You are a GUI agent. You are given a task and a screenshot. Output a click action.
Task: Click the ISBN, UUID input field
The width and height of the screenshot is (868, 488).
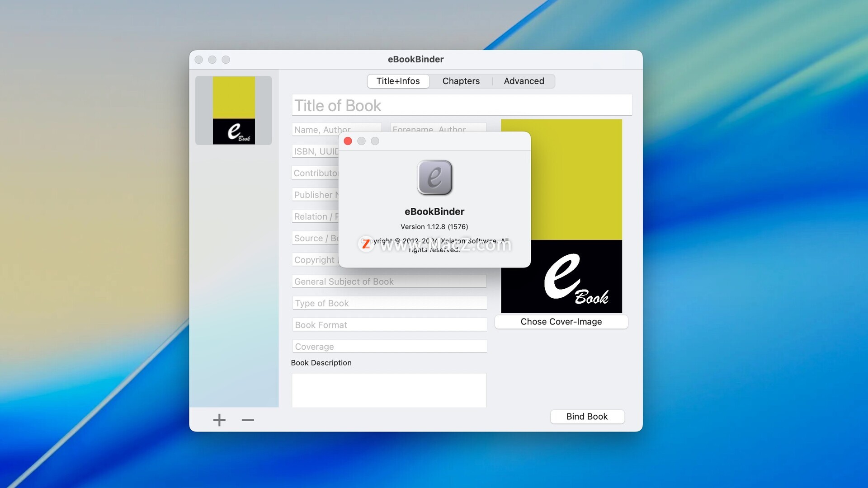315,151
